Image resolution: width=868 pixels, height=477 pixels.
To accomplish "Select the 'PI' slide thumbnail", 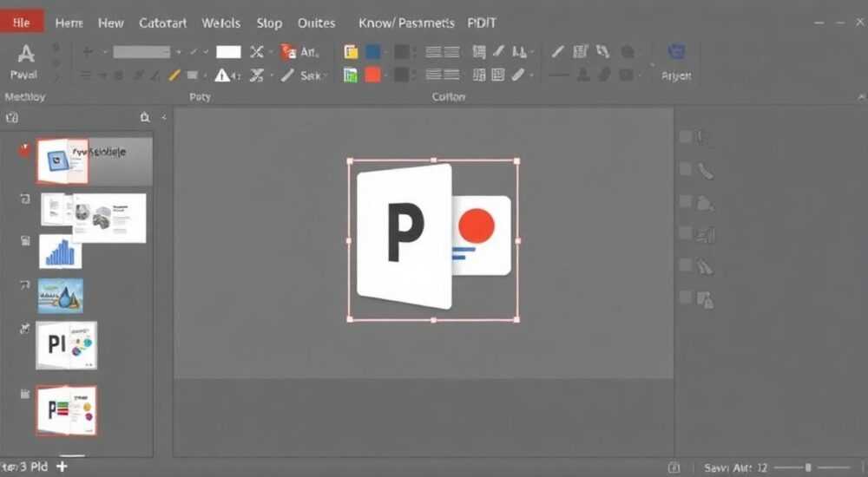I will (67, 345).
